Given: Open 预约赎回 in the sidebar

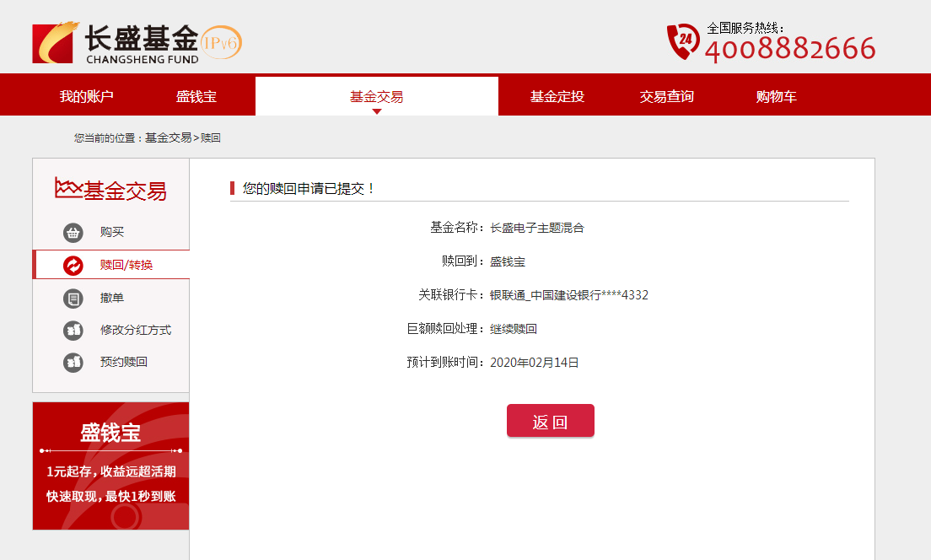Looking at the screenshot, I should coord(123,362).
